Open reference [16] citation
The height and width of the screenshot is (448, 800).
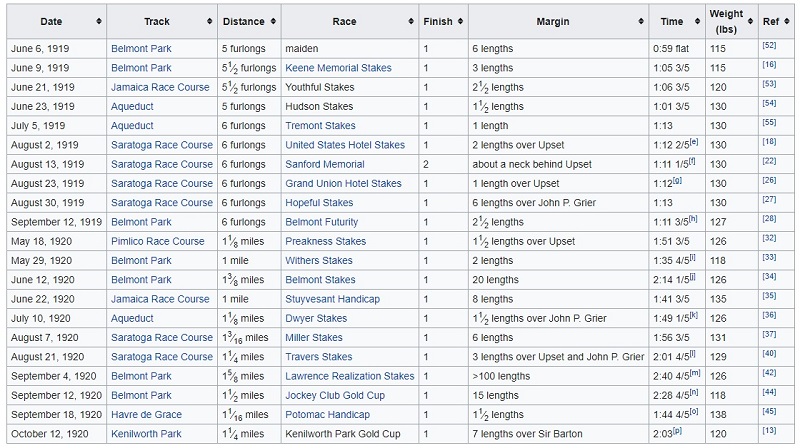point(769,65)
